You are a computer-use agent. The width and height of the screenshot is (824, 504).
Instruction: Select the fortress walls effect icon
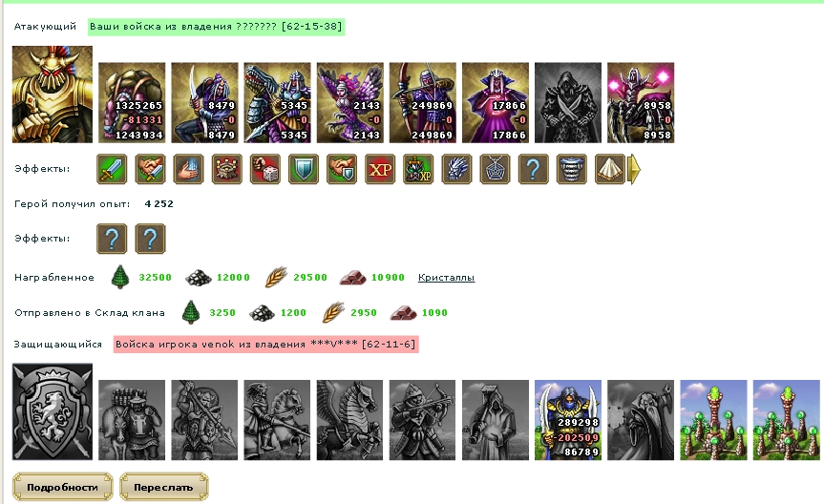click(x=226, y=169)
